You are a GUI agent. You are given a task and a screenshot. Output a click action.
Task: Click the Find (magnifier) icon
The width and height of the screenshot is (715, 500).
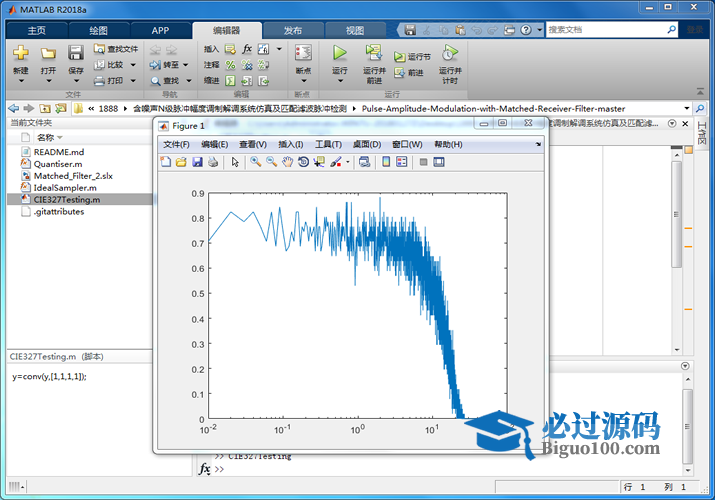[155, 81]
